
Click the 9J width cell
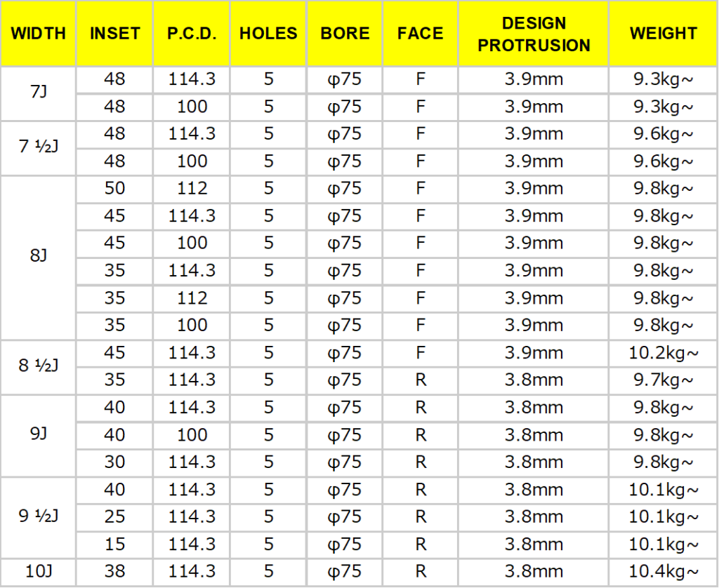coord(38,436)
